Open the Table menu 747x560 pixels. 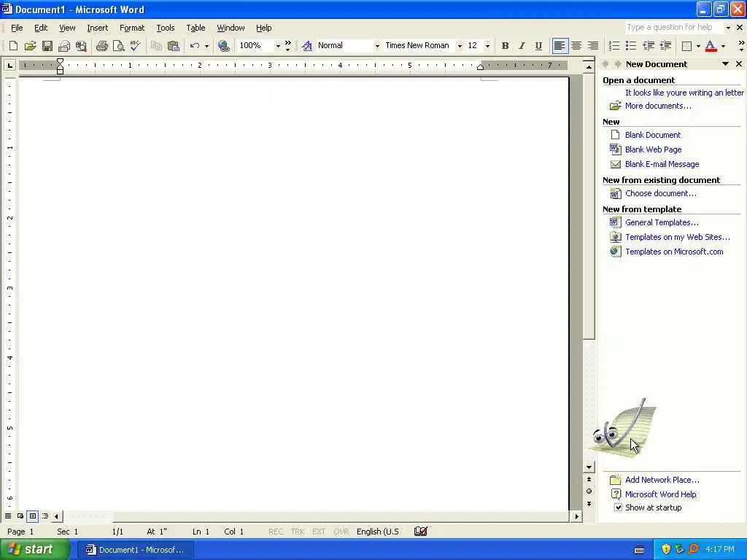pos(196,28)
